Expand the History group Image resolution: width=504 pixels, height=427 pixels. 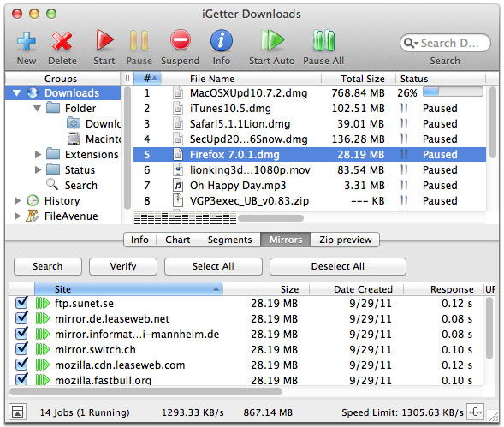[x=17, y=200]
